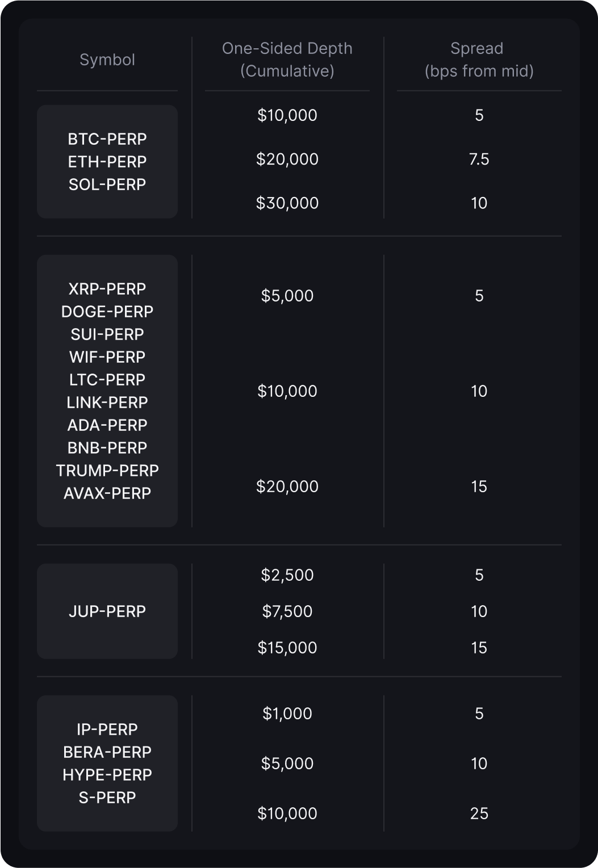Select the WIF-PERP symbol

point(107,357)
